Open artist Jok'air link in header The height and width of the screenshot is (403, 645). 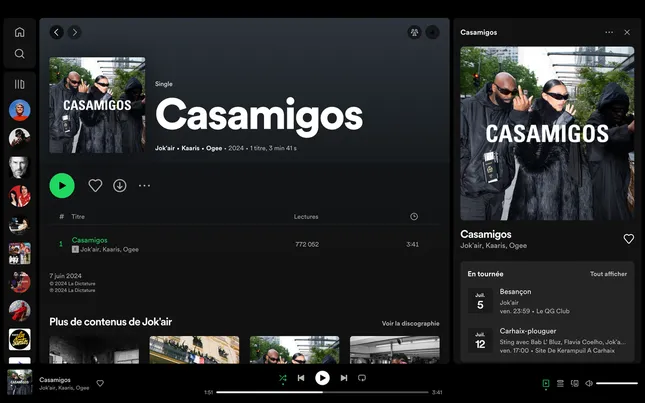coord(165,148)
